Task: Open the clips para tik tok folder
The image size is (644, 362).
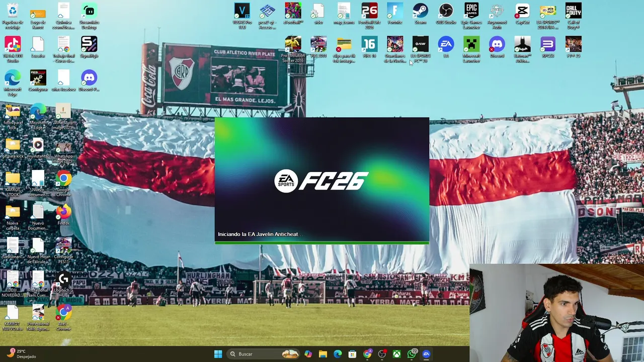Action: [x=344, y=50]
